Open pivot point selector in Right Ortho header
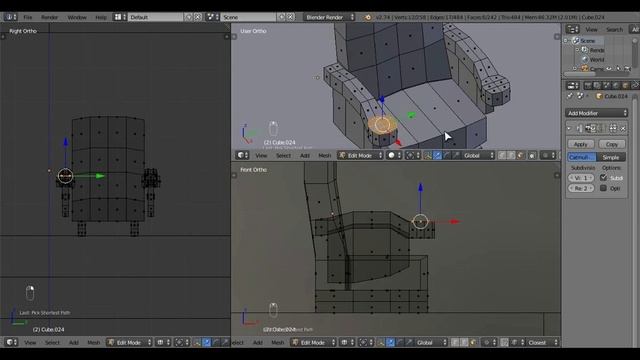This screenshot has height=360, width=640. tap(181, 342)
